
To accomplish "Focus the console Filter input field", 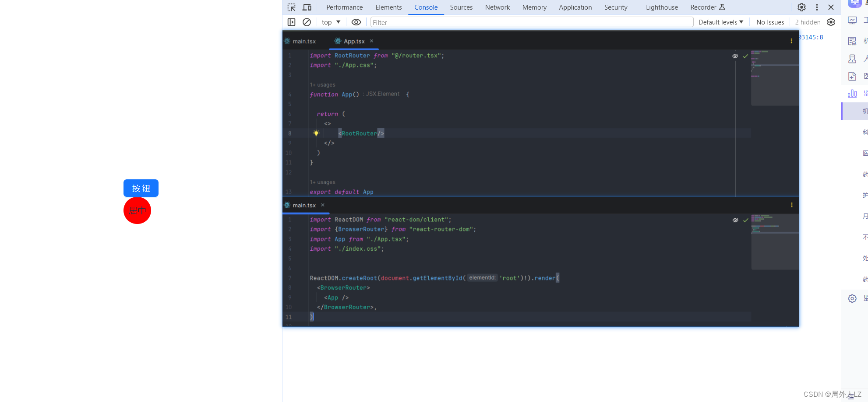I will pos(532,22).
